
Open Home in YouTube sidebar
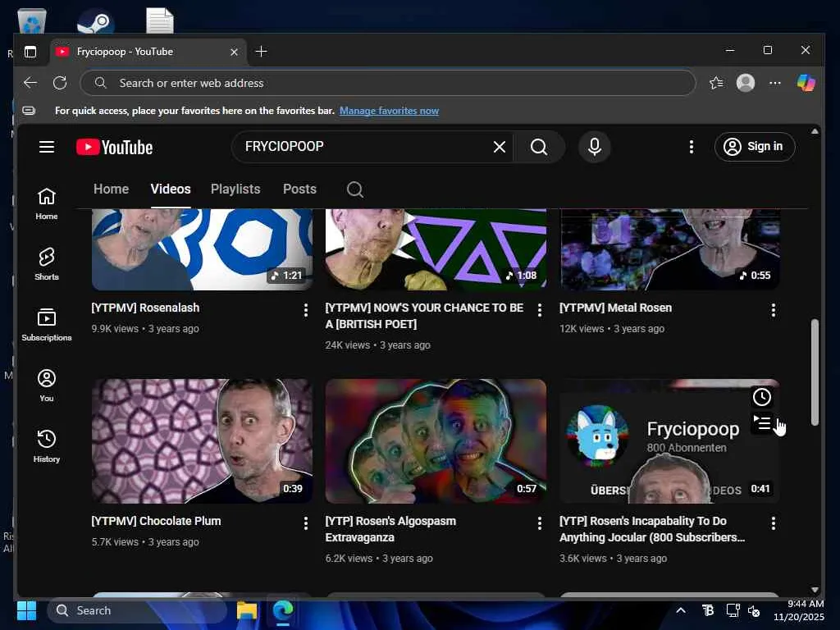[47, 203]
